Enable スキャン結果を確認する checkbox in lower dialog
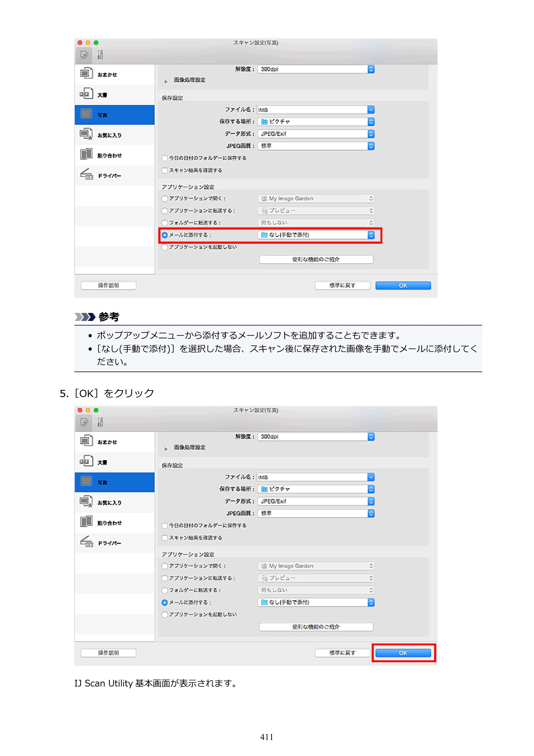534x756 pixels. pyautogui.click(x=165, y=538)
